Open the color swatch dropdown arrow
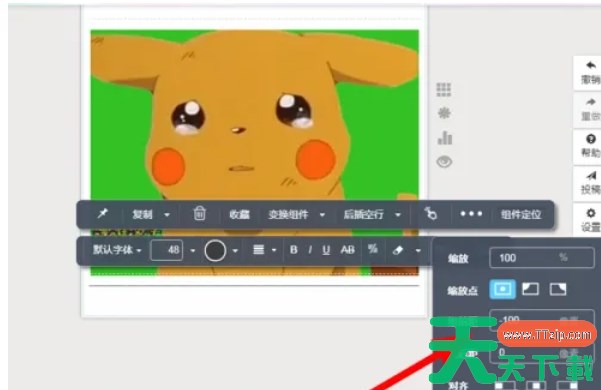 pos(235,251)
